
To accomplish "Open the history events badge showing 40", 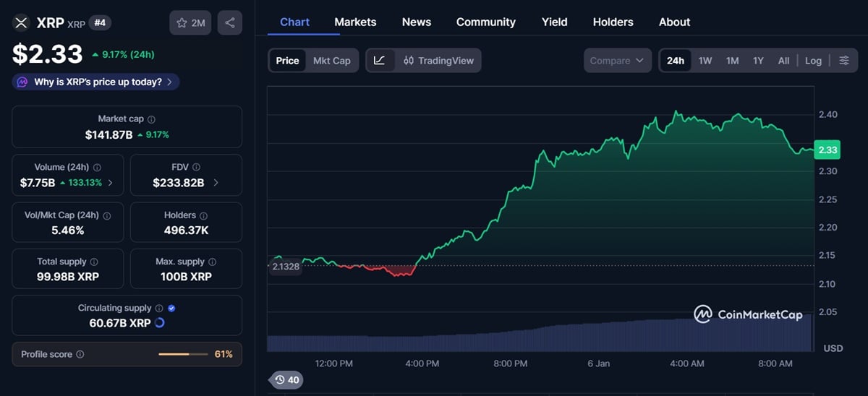I will coord(285,379).
